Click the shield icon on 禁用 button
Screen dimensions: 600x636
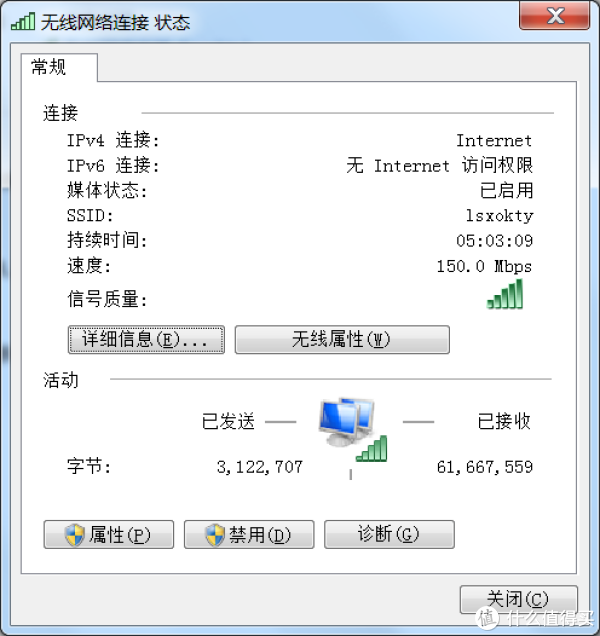coord(215,535)
